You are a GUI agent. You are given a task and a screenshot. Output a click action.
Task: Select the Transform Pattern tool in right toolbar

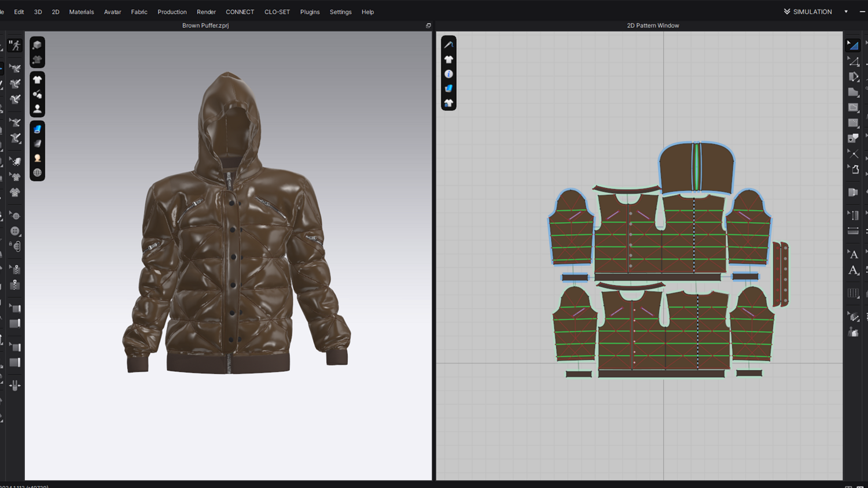coord(853,45)
